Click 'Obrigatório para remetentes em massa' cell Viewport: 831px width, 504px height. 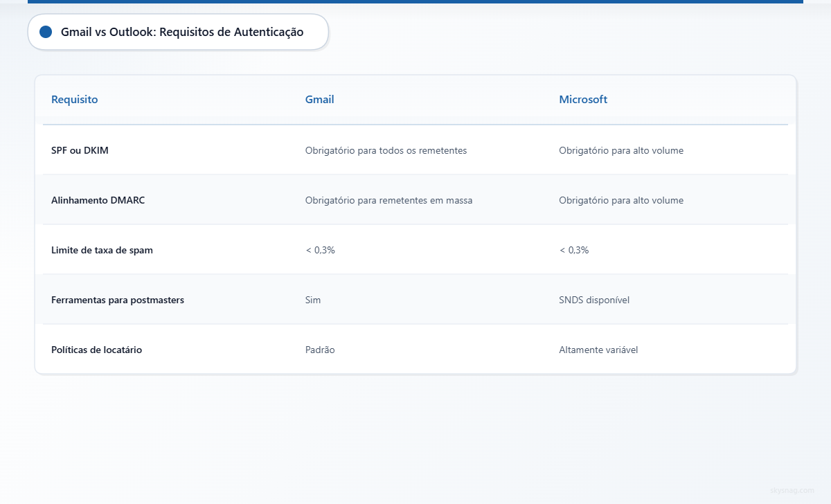(389, 200)
